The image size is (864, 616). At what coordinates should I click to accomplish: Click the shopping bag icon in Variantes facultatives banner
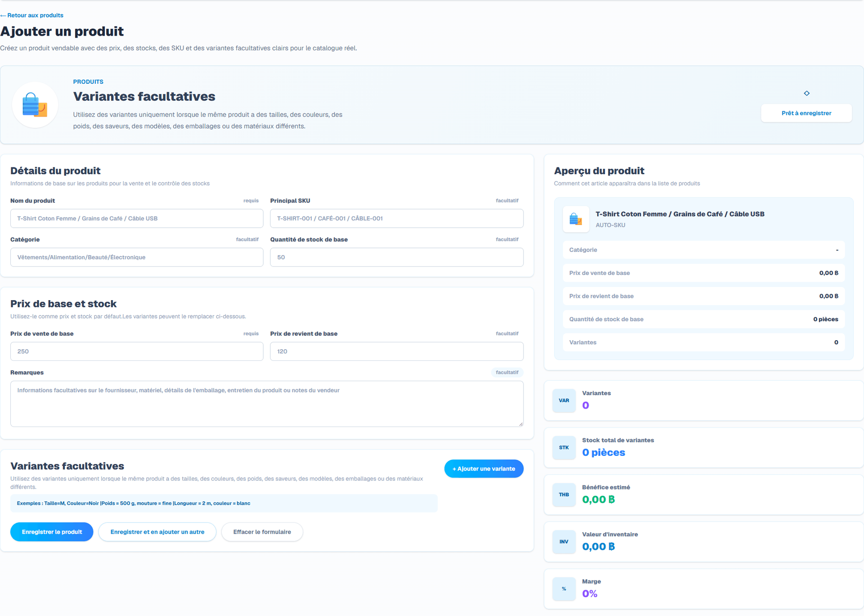tap(35, 105)
